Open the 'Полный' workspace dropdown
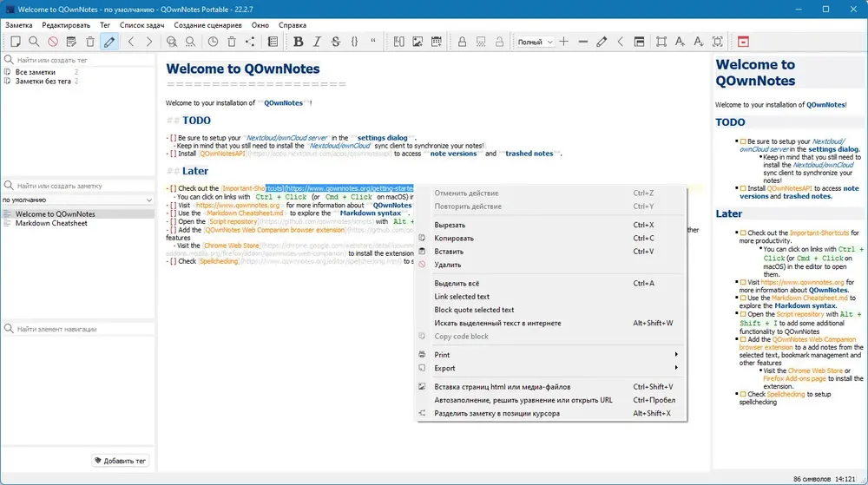 [x=535, y=42]
